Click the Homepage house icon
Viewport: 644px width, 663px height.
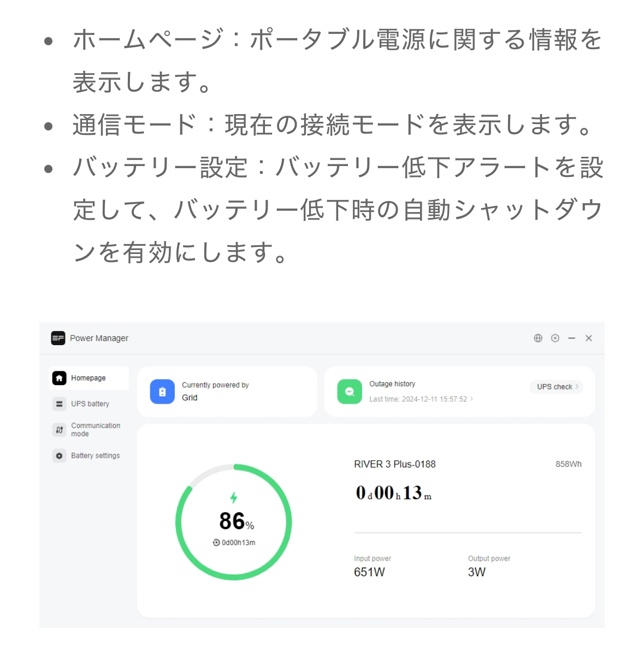pyautogui.click(x=59, y=378)
